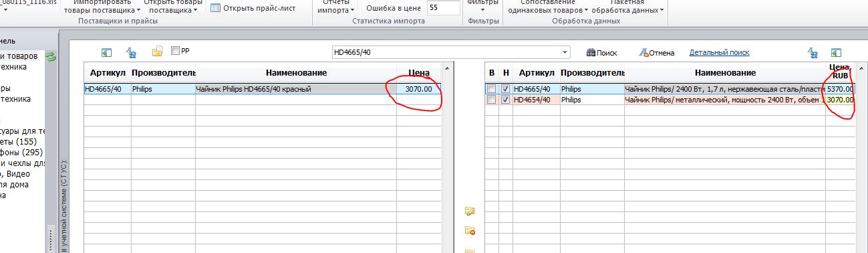Expand the Сопоставление одинаковых товаров dropdown
Viewport: 868px width, 253px height.
pyautogui.click(x=548, y=6)
